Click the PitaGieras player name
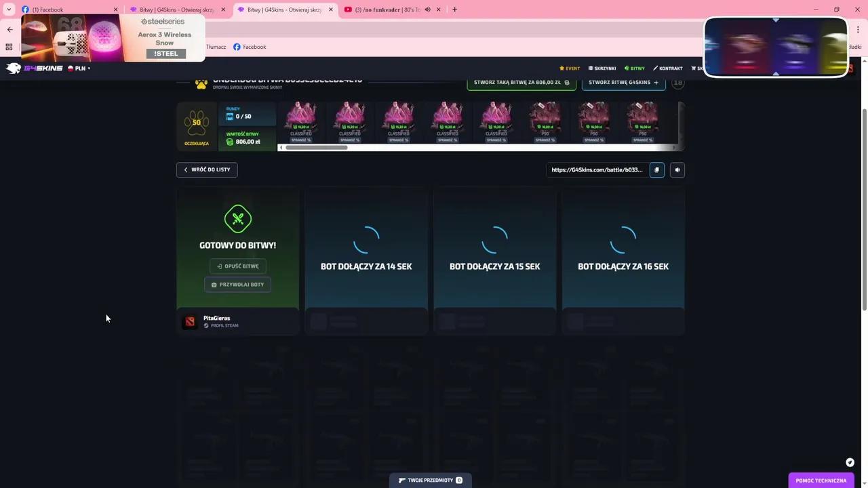The height and width of the screenshot is (488, 868). (x=217, y=318)
